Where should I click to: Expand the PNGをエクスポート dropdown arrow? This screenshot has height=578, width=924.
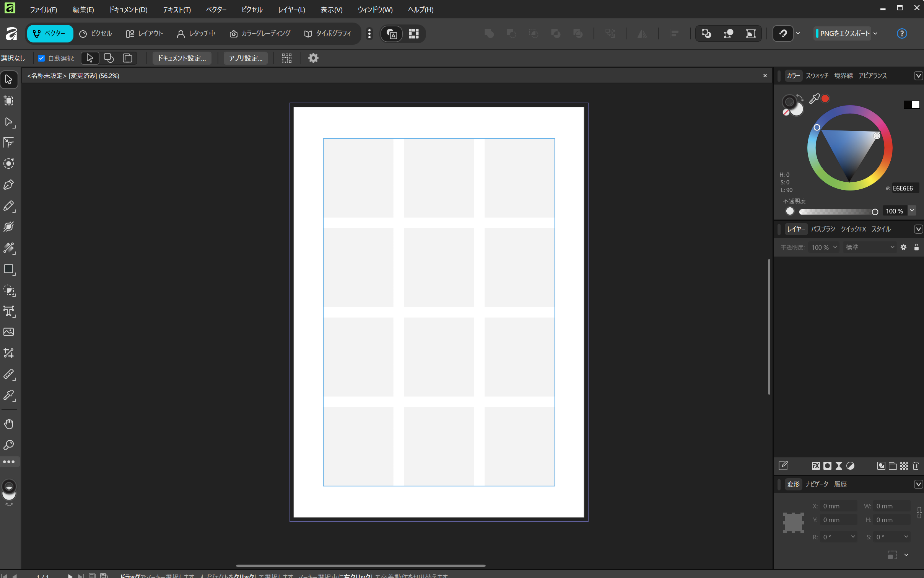[875, 34]
